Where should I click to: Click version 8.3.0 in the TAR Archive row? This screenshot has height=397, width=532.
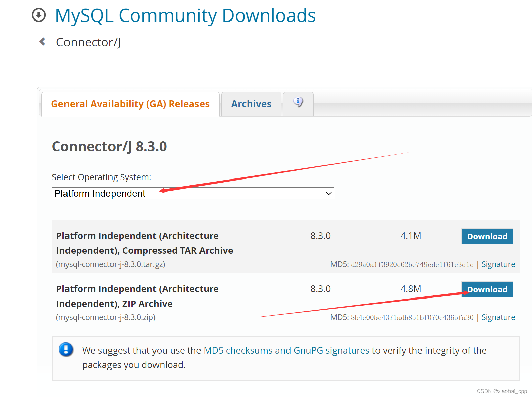[320, 236]
